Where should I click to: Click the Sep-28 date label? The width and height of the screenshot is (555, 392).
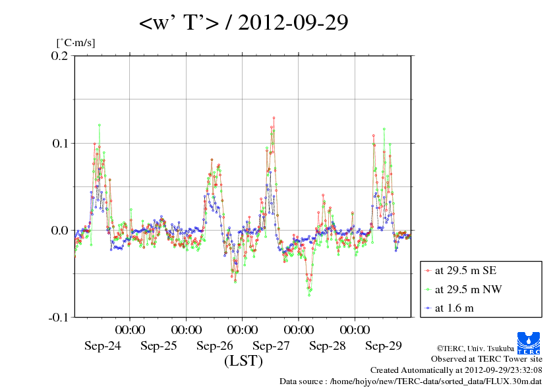pos(328,346)
